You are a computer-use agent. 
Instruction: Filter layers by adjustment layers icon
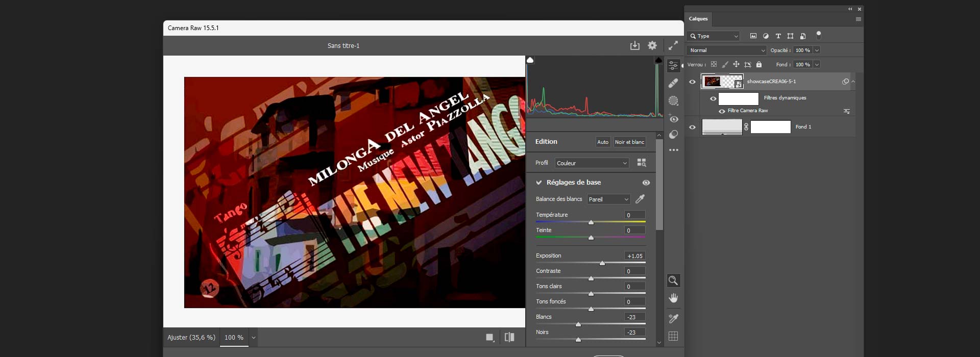pyautogui.click(x=766, y=36)
